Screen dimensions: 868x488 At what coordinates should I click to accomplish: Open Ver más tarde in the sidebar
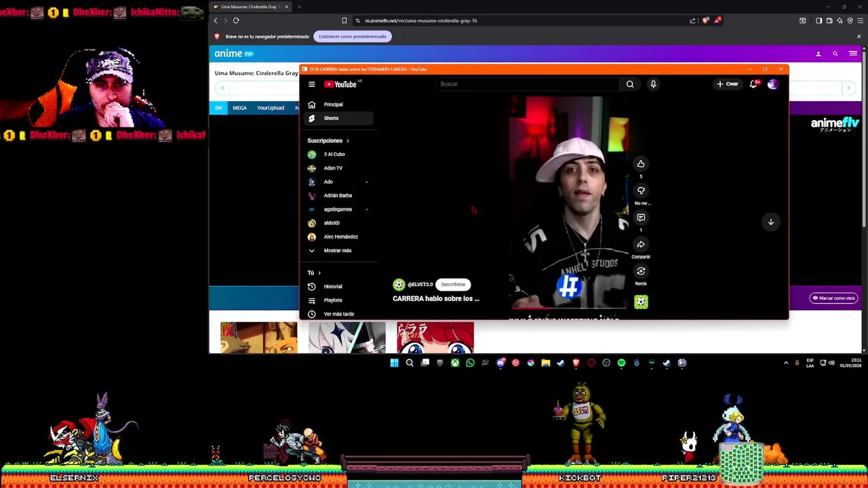coord(337,314)
